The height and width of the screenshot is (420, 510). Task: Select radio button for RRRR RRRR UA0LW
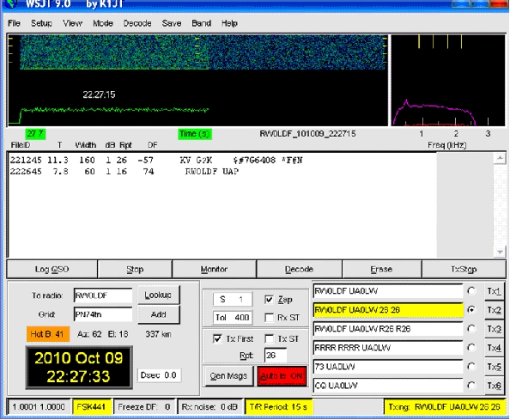471,348
